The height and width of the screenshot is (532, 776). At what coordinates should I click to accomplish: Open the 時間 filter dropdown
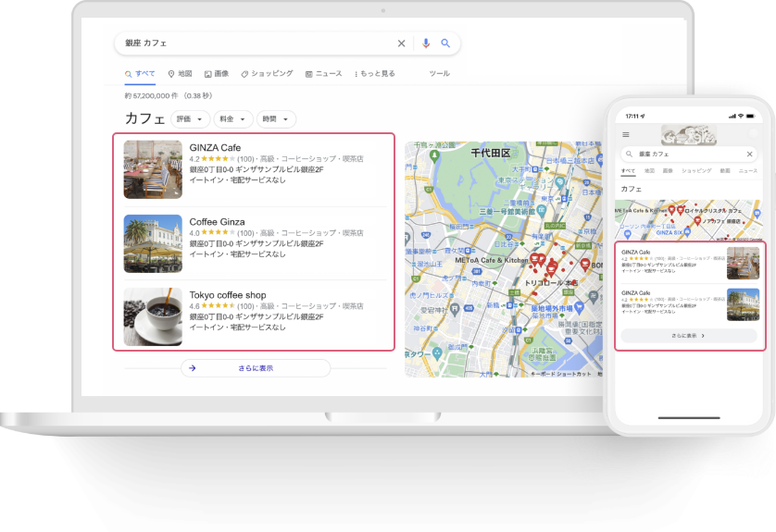(x=276, y=119)
